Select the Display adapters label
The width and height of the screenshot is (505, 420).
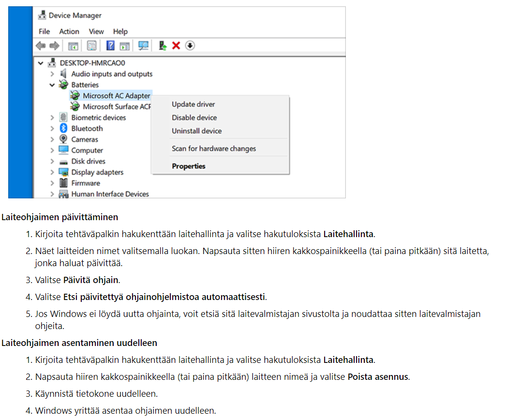[97, 172]
